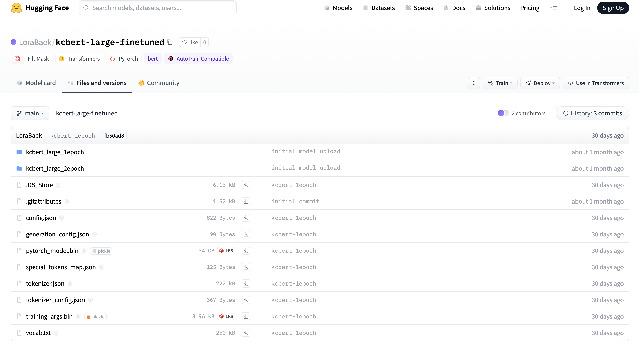Switch to the Model card tab
639x364 pixels.
click(x=36, y=83)
